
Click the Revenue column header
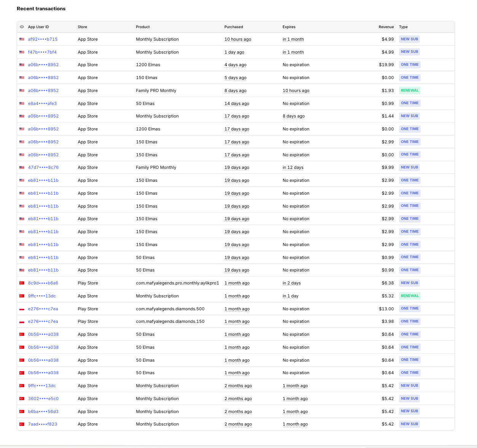[386, 27]
